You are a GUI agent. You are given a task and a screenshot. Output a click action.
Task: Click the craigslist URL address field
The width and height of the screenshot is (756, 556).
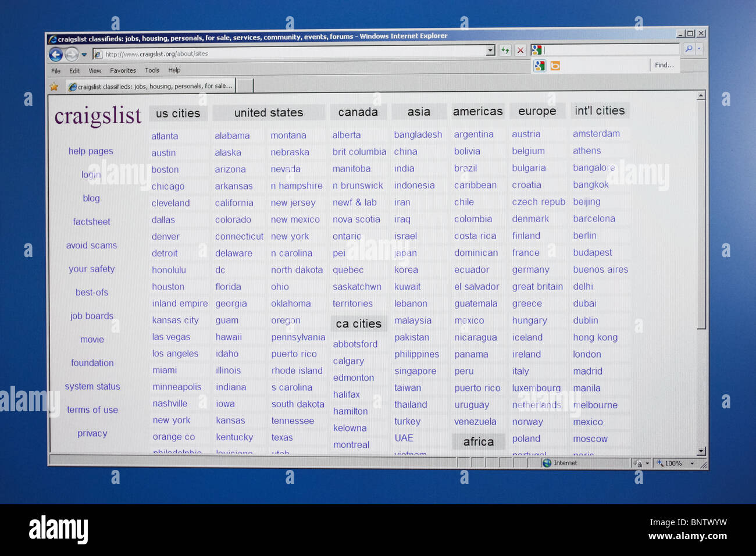pos(294,54)
